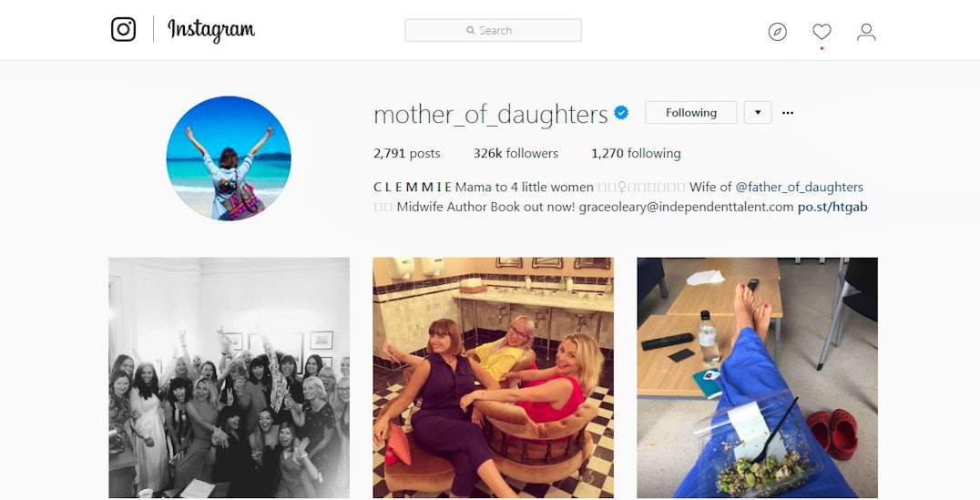
Task: Open the activity heart icon
Action: click(x=822, y=31)
